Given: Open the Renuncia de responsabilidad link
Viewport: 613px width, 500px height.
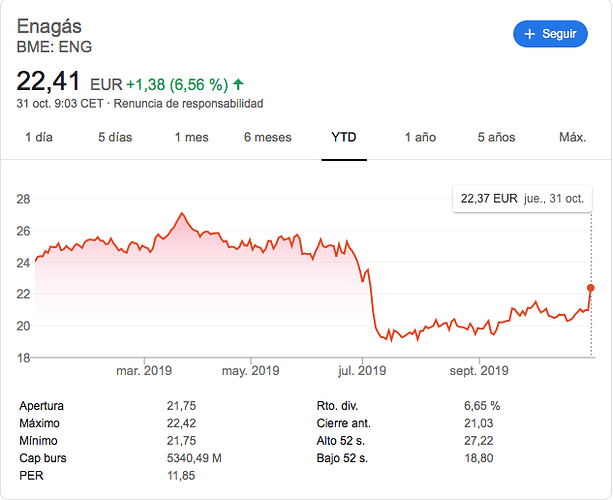Looking at the screenshot, I should [188, 104].
